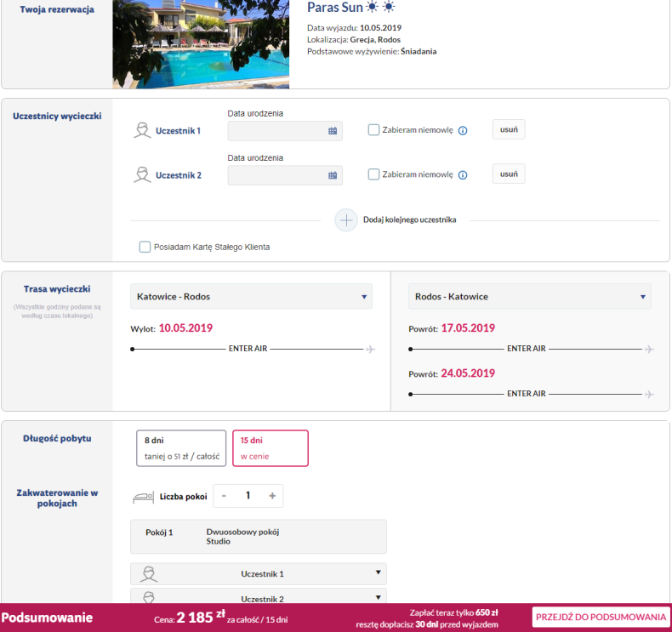This screenshot has width=672, height=632.
Task: Click avatar icon in Uczestnik 1 room dropdown
Action: click(x=149, y=574)
